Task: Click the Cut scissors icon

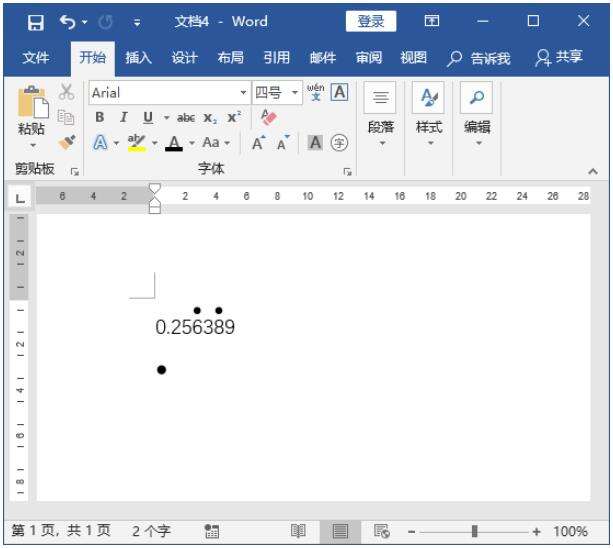Action: (68, 93)
